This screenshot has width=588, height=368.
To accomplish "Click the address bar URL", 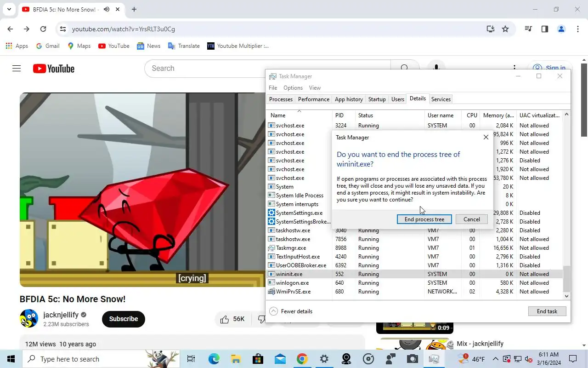I will tap(123, 29).
